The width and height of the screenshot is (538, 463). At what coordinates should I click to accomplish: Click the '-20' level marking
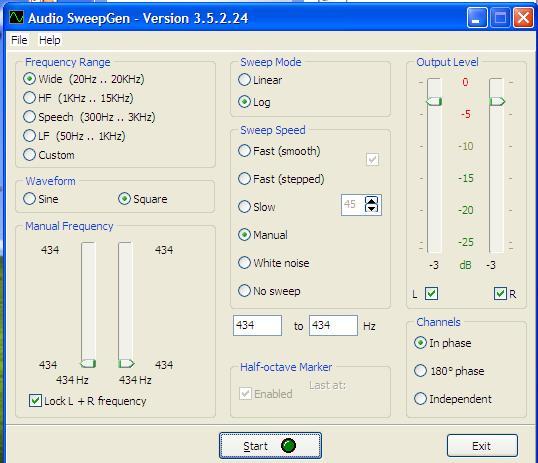coord(466,210)
